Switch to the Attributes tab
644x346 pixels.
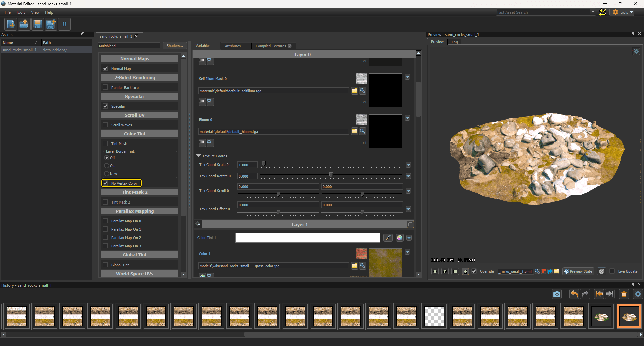click(x=233, y=46)
